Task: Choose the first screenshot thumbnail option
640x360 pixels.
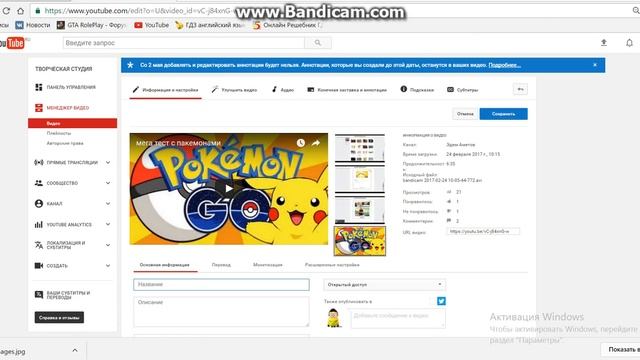Action: point(360,148)
